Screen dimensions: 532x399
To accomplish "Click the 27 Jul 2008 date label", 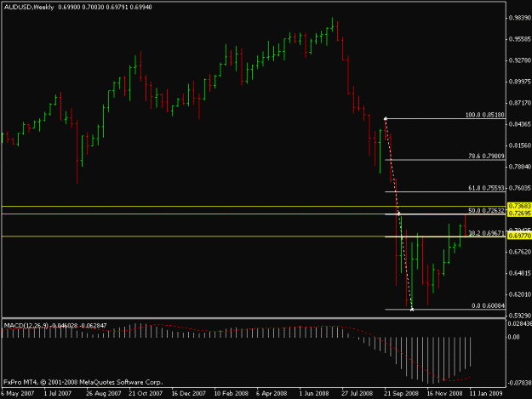I will click(x=357, y=393).
